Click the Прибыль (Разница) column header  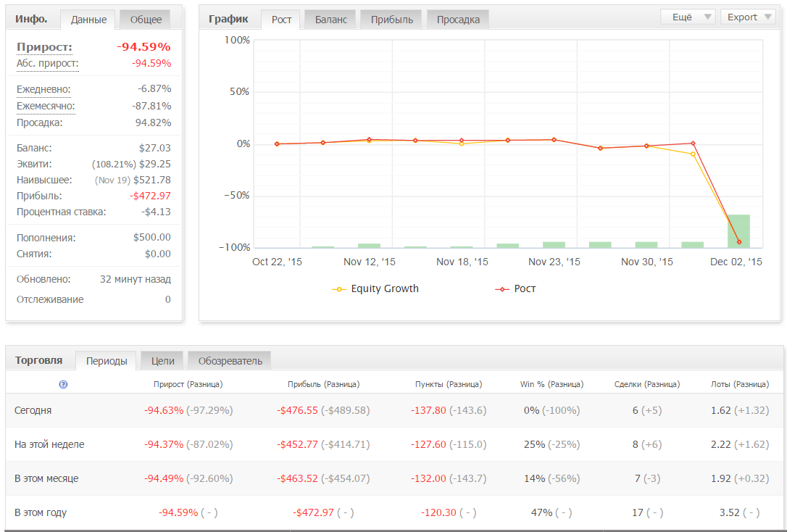coord(323,384)
